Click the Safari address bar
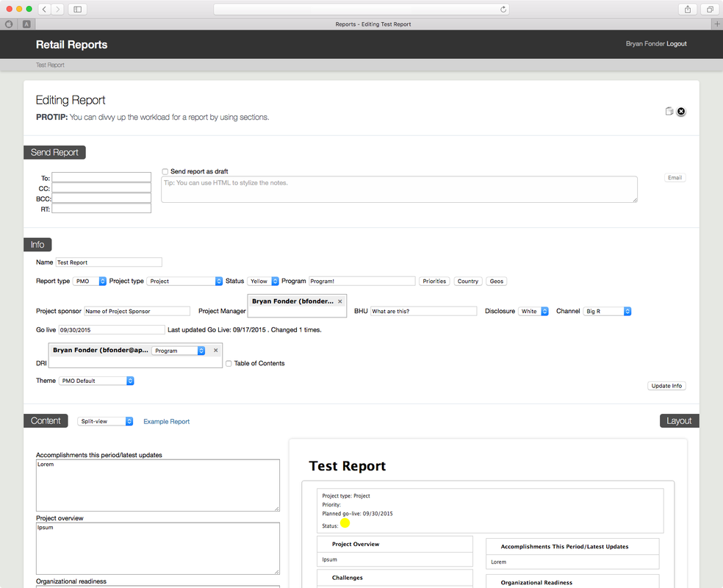The width and height of the screenshot is (723, 588). pos(361,10)
